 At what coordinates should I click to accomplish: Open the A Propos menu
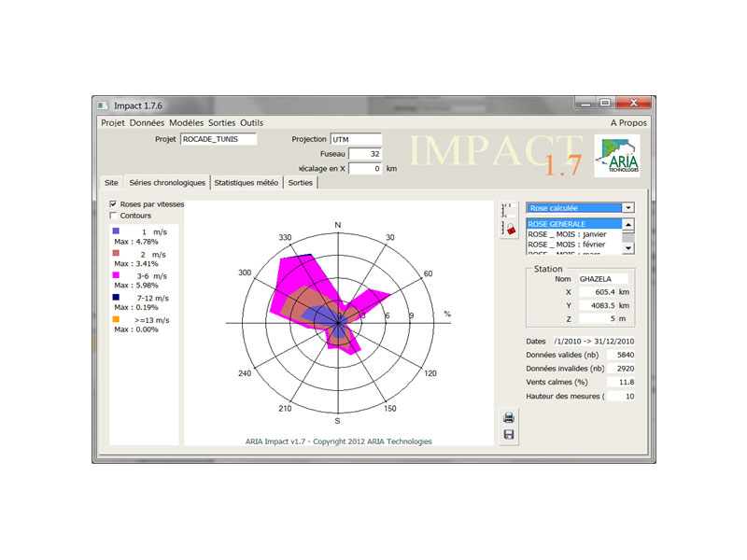pyautogui.click(x=628, y=123)
